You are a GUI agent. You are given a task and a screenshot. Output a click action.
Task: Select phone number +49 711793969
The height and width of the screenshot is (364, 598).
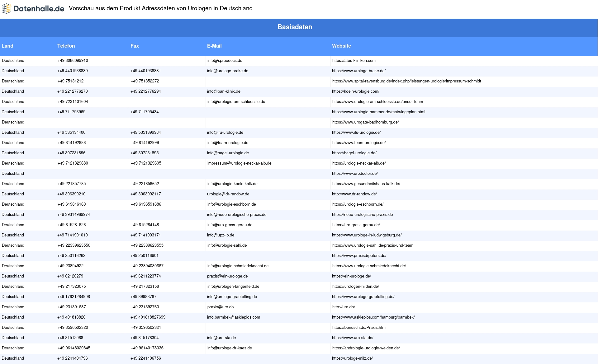click(x=71, y=112)
